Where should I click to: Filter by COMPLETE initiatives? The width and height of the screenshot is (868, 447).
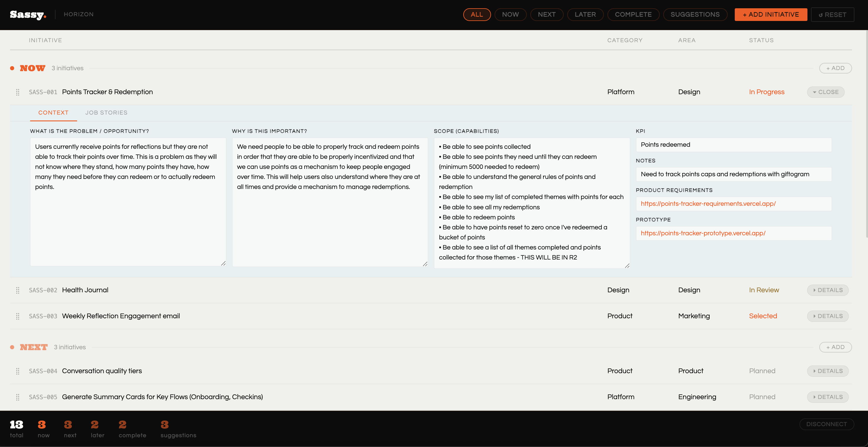tap(633, 14)
